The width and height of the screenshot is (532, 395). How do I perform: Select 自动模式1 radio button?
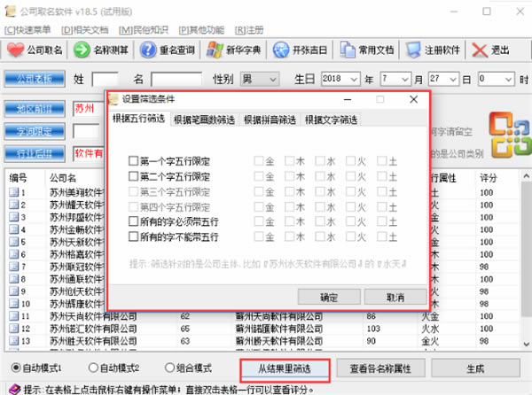[x=16, y=368]
